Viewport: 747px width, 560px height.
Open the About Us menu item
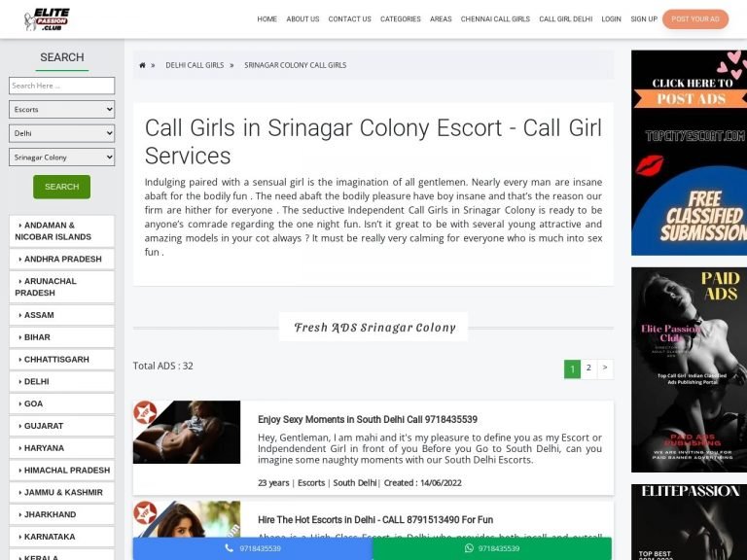[302, 19]
